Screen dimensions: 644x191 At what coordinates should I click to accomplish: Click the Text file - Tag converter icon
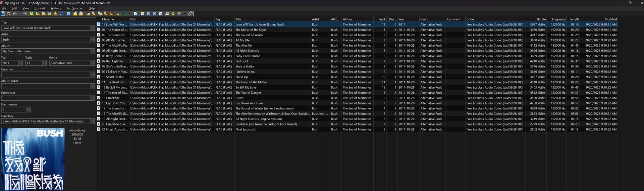105,14
